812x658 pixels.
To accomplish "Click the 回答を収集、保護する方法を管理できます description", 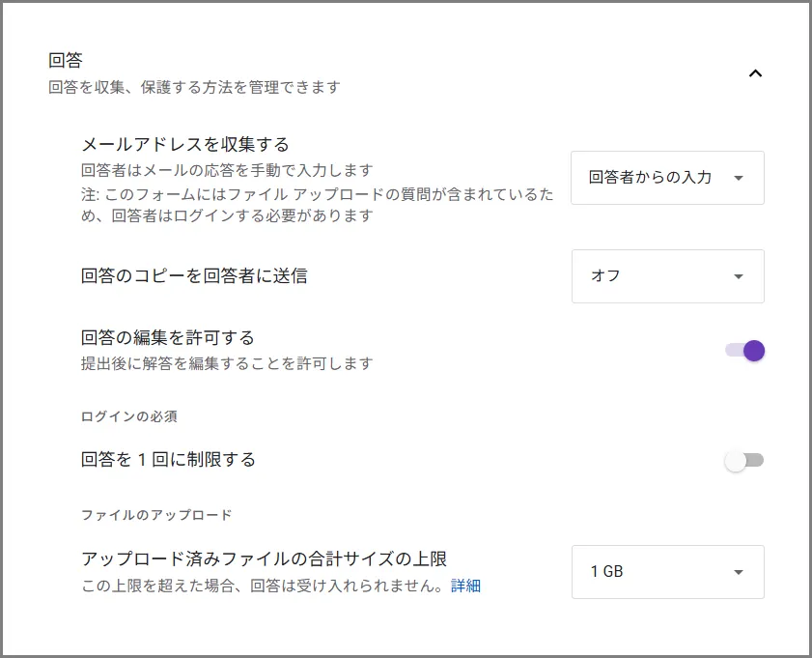I will click(194, 87).
